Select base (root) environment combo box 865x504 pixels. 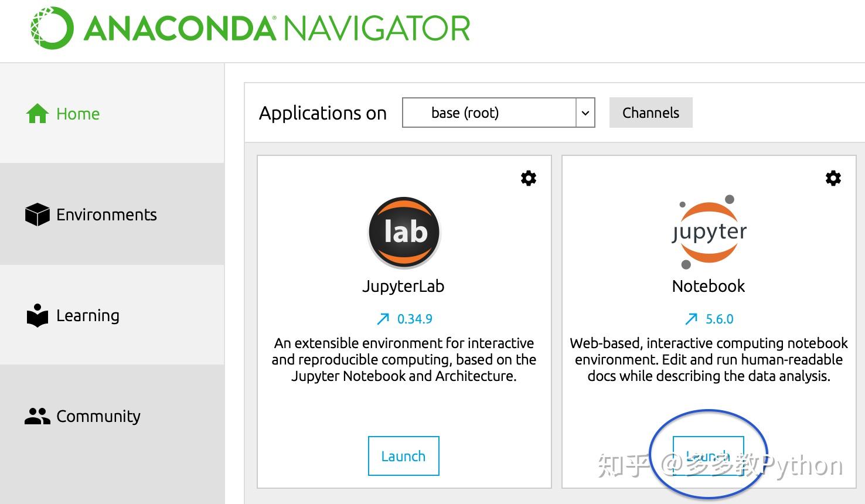[x=499, y=113]
